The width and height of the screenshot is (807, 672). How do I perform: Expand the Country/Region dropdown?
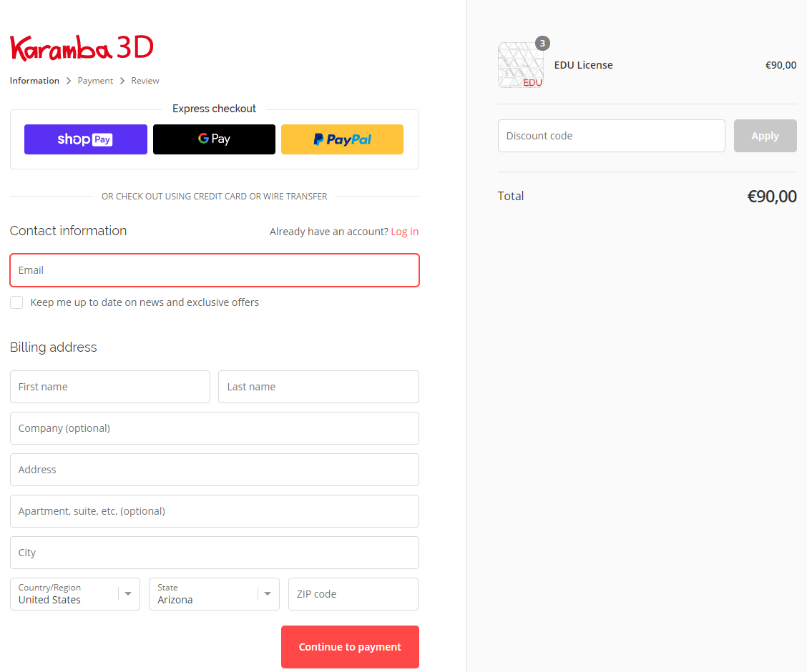tap(75, 594)
